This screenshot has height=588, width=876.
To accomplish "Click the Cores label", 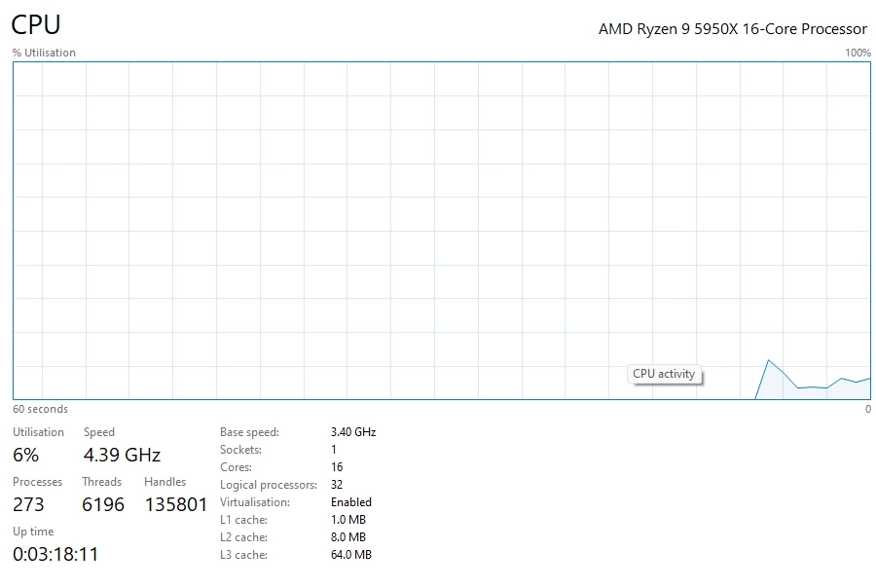I will click(x=236, y=467).
